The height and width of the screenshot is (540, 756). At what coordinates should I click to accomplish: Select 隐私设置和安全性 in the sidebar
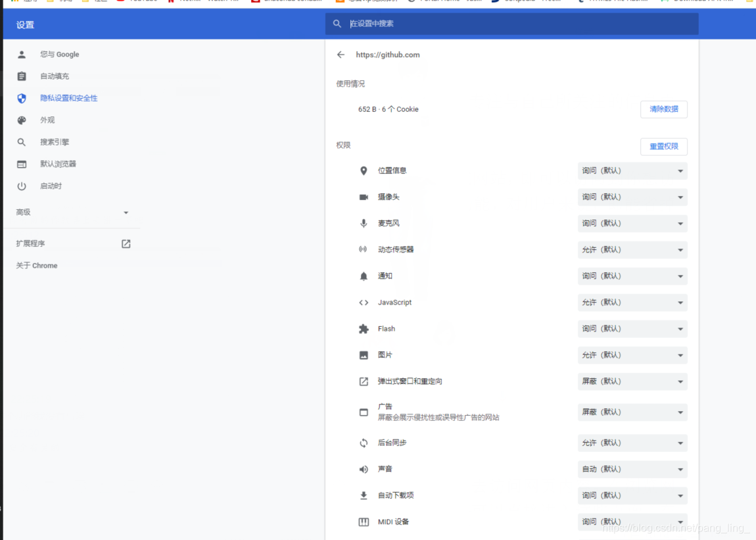click(68, 99)
